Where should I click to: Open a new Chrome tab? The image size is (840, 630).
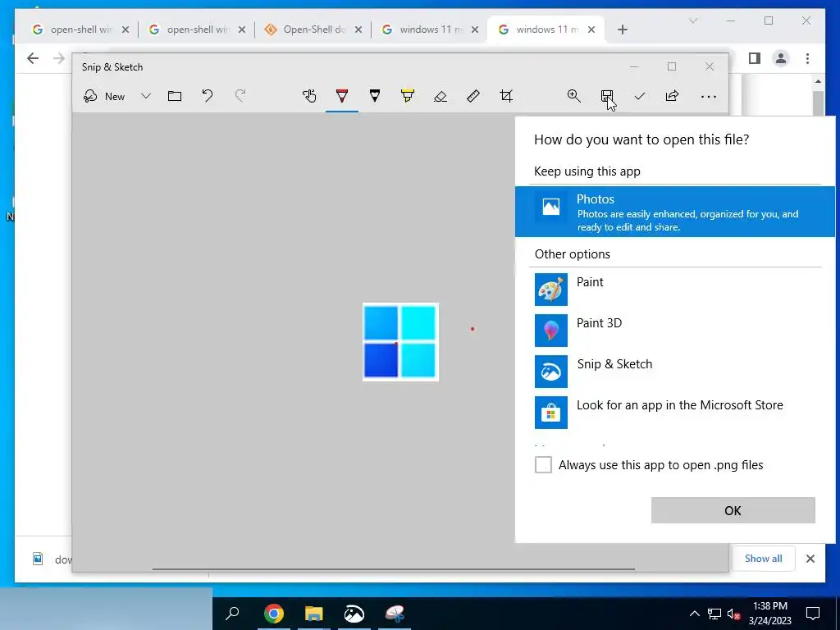point(622,30)
